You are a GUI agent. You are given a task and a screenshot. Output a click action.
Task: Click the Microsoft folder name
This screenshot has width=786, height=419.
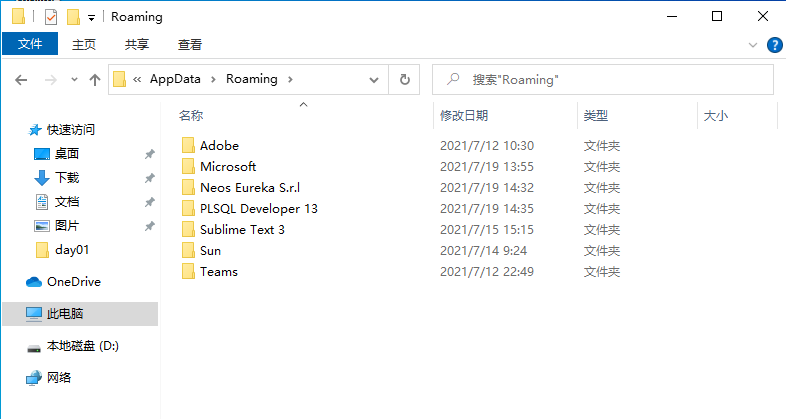click(x=228, y=167)
